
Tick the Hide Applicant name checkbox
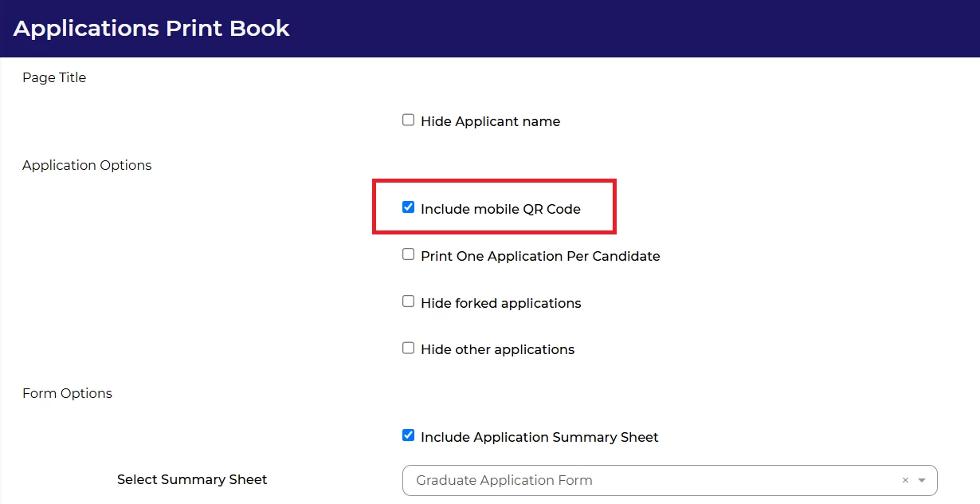[x=409, y=120]
